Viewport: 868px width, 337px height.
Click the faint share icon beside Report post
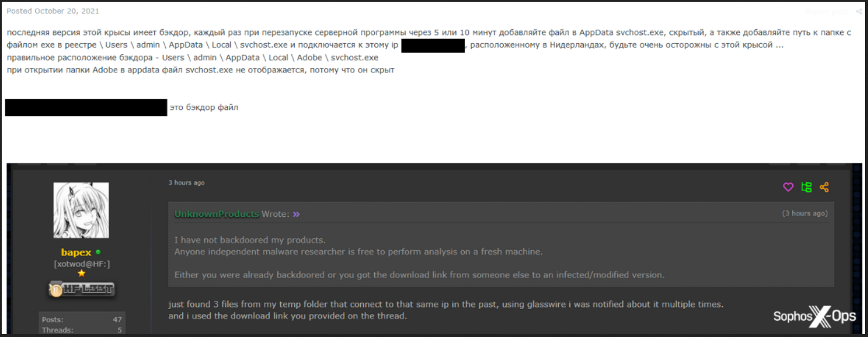click(x=859, y=11)
